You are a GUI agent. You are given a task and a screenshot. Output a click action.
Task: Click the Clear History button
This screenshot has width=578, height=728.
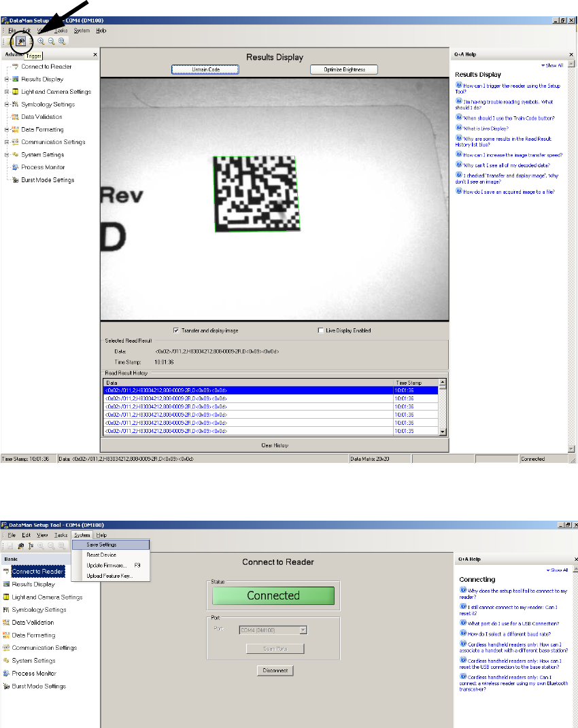pyautogui.click(x=275, y=445)
